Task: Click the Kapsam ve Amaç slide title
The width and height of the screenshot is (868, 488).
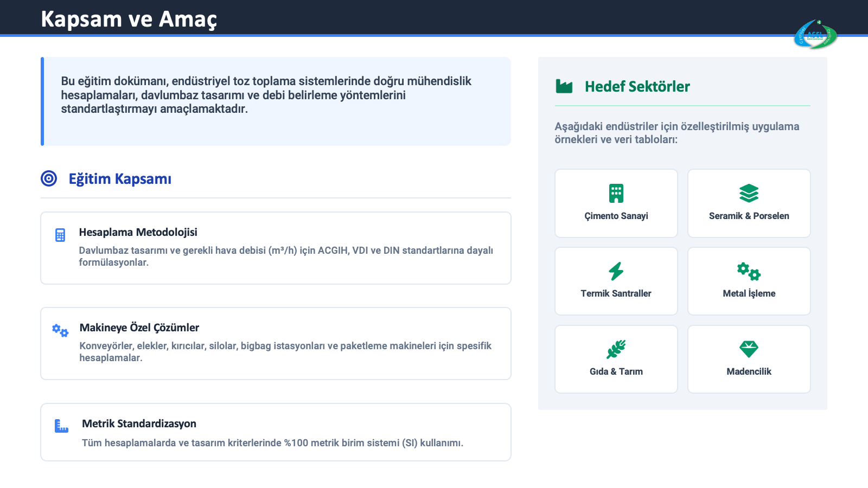Action: [129, 19]
